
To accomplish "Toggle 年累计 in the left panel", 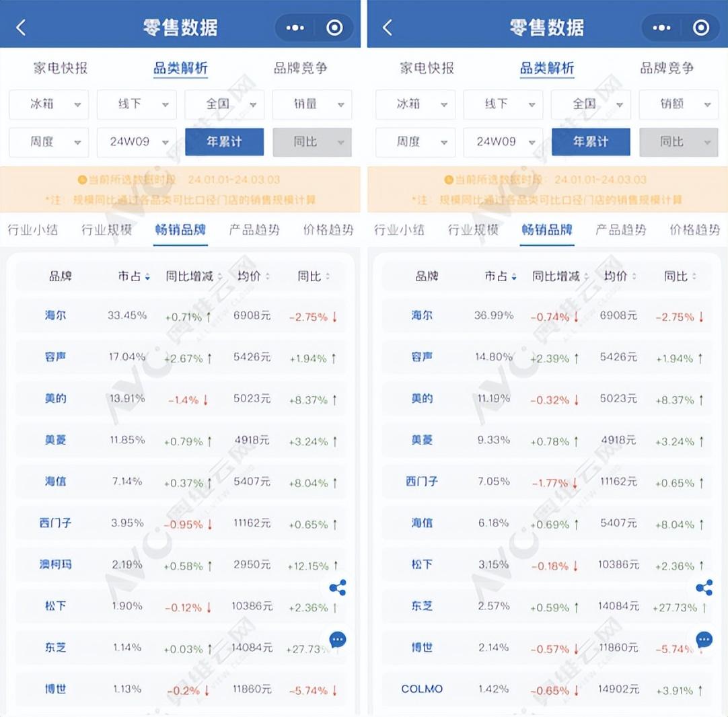I will click(x=224, y=142).
